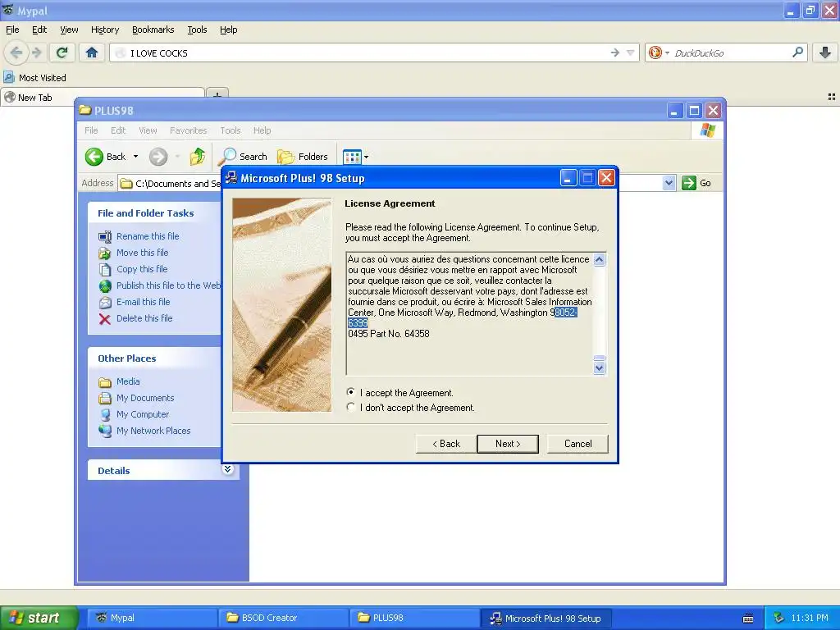Open the Explorer Back history dropdown arrow

135,157
